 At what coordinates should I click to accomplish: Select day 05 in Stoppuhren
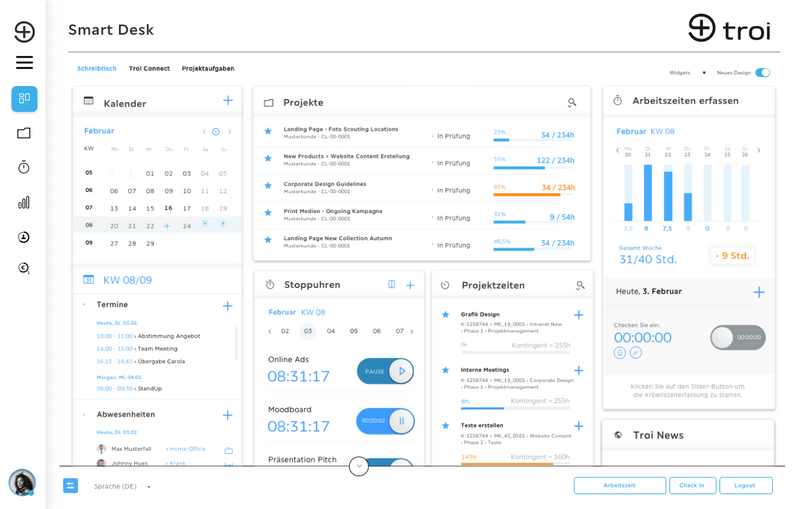click(354, 331)
